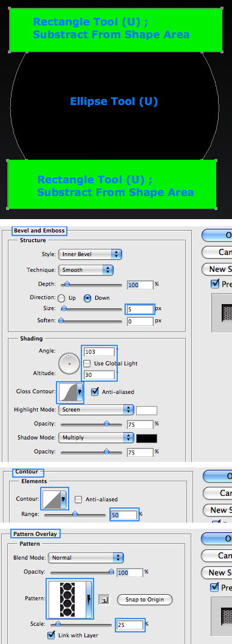Click New Style in the Contour panel
232x644 pixels.
pyautogui.click(x=217, y=510)
